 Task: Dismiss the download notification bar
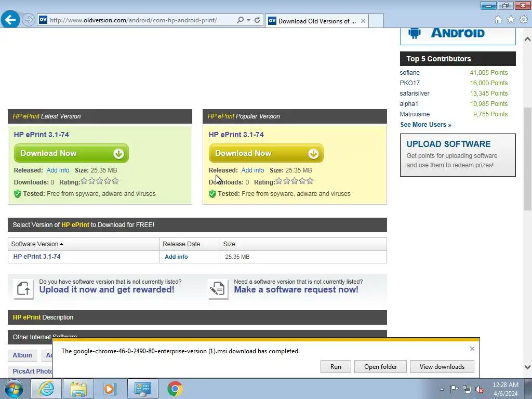tap(472, 349)
